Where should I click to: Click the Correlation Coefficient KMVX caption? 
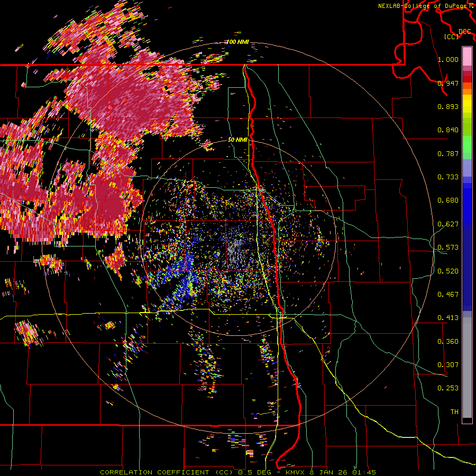point(238,472)
